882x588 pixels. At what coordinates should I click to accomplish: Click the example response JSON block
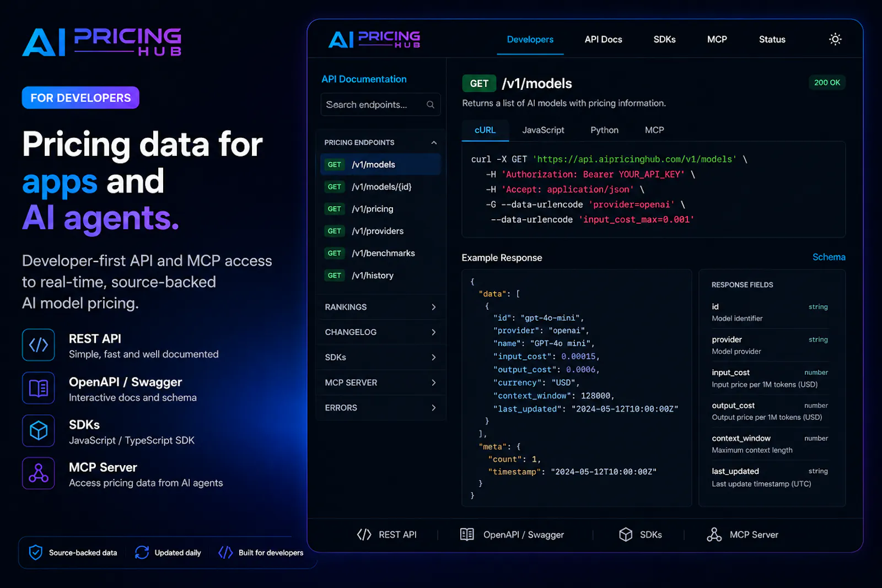577,388
